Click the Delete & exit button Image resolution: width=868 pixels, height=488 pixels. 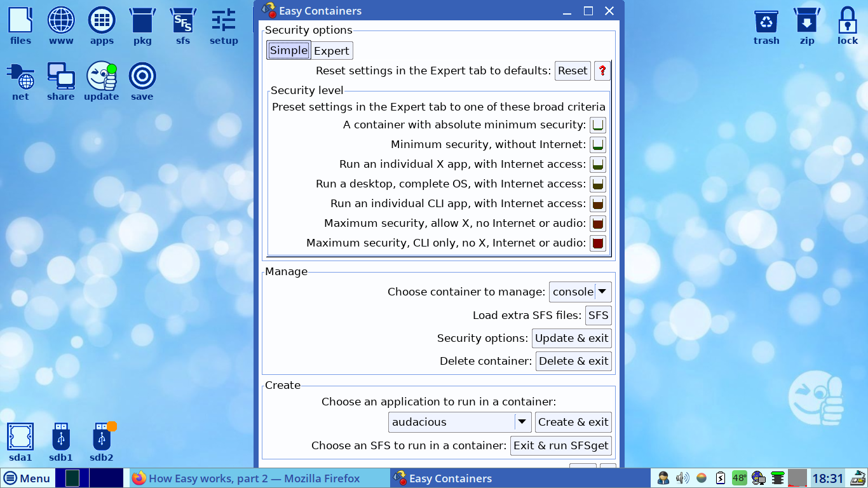click(x=574, y=361)
